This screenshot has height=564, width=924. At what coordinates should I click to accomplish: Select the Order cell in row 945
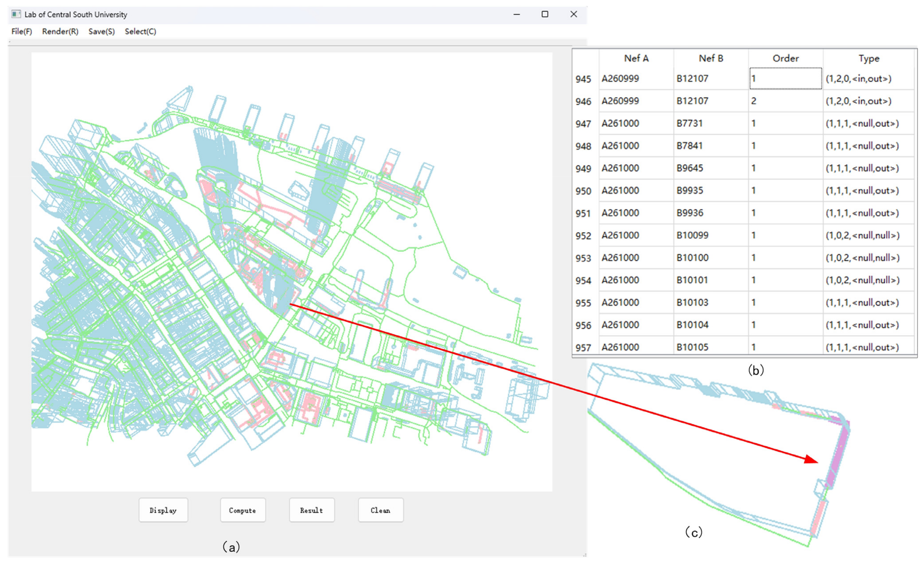[x=785, y=79]
